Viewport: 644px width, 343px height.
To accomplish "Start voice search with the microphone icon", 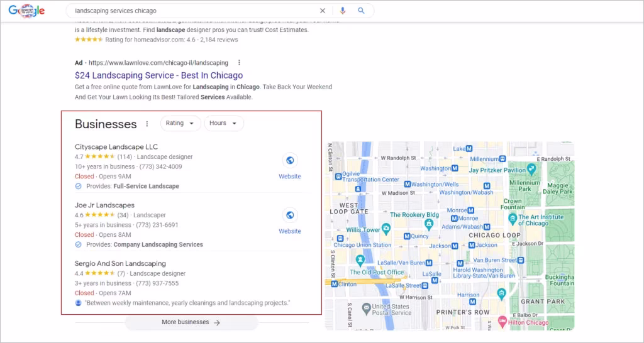I will (x=343, y=11).
